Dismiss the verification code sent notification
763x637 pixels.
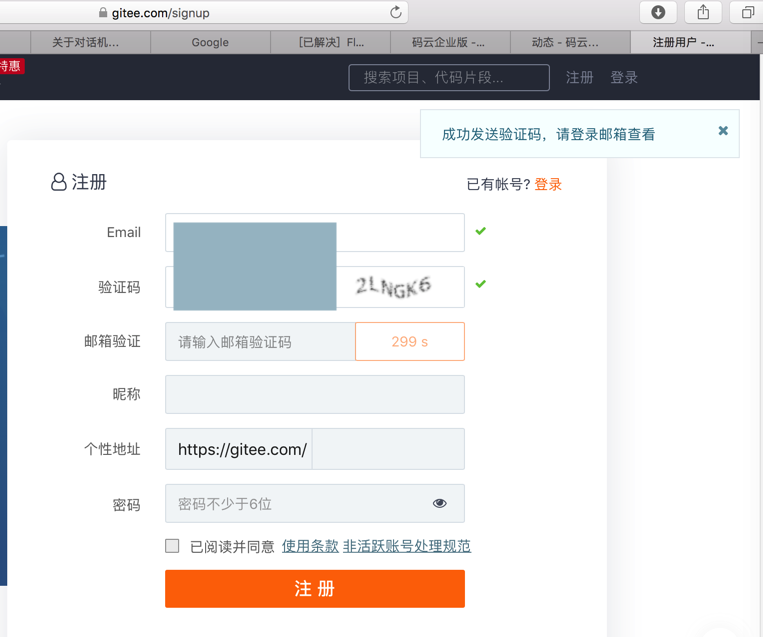point(723,130)
